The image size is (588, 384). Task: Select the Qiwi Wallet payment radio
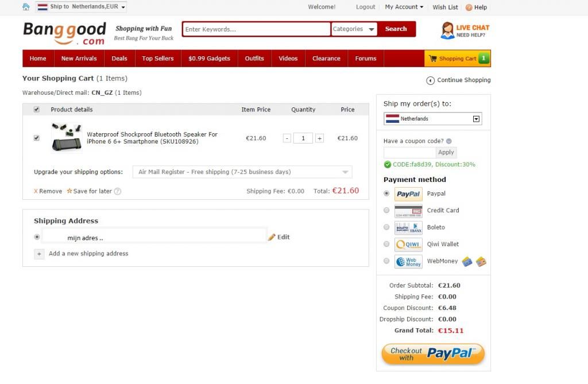[x=386, y=244]
